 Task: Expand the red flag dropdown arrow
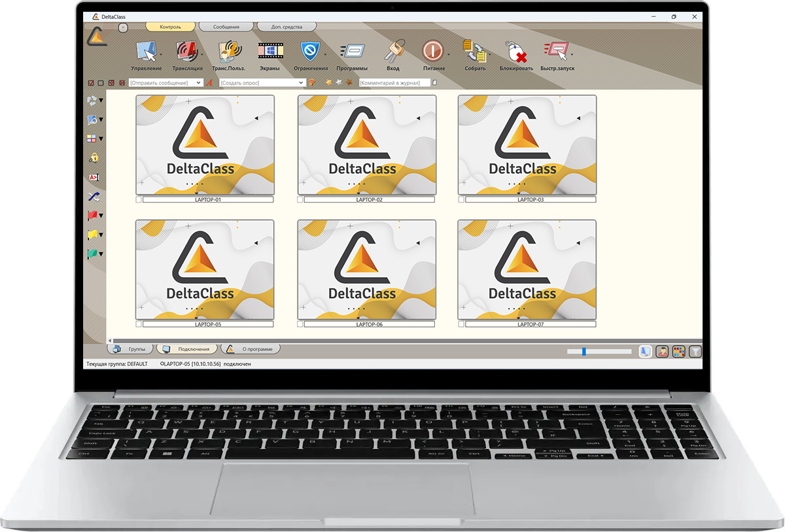[101, 216]
